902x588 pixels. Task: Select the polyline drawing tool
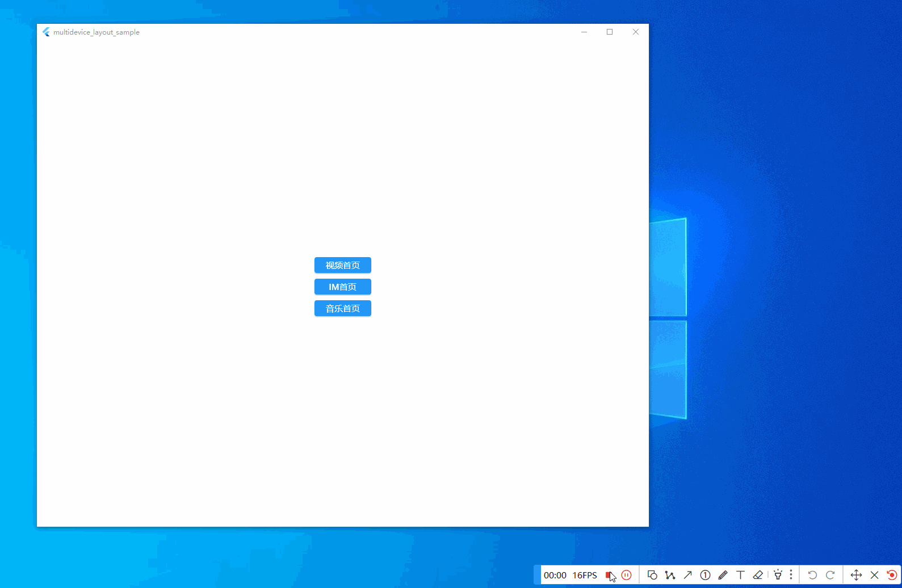(x=670, y=575)
